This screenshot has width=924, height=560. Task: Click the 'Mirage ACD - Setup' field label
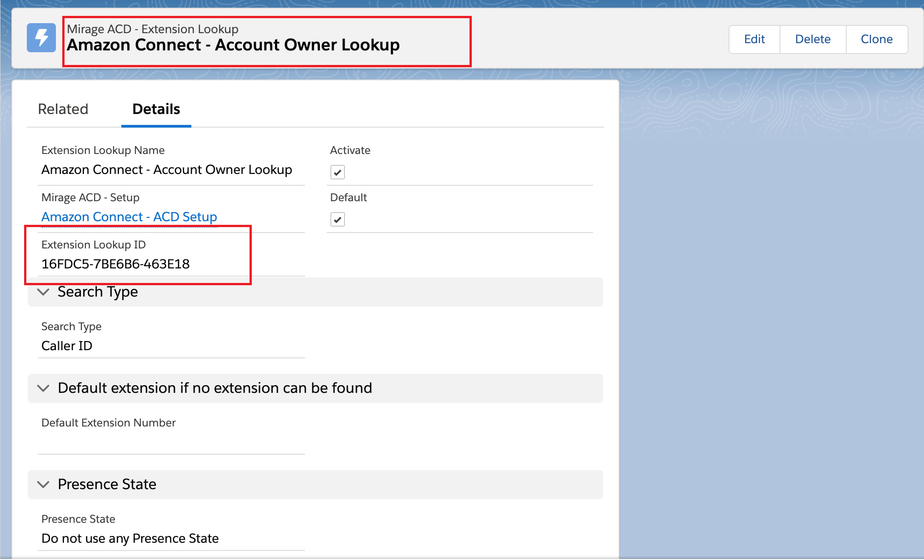click(x=90, y=198)
